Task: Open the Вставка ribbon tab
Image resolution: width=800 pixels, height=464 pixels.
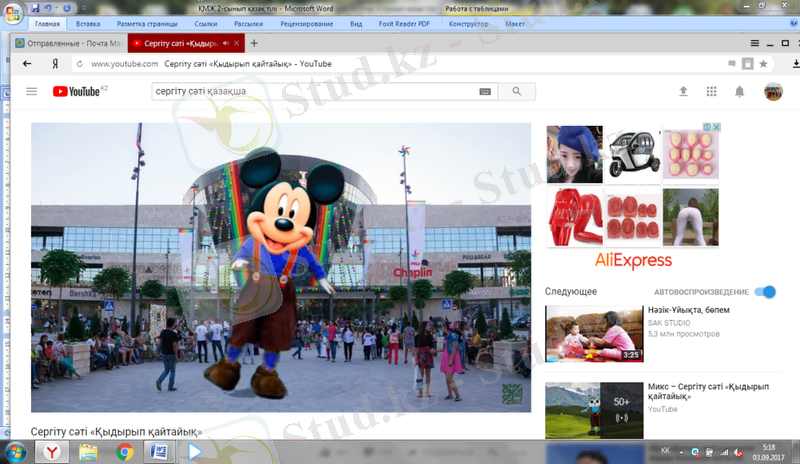Action: (88, 22)
